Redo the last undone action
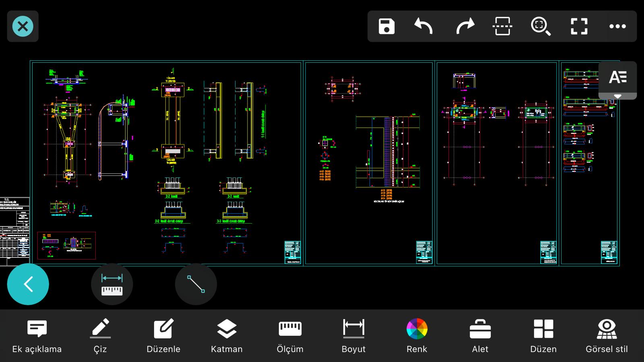644x362 pixels. (465, 27)
